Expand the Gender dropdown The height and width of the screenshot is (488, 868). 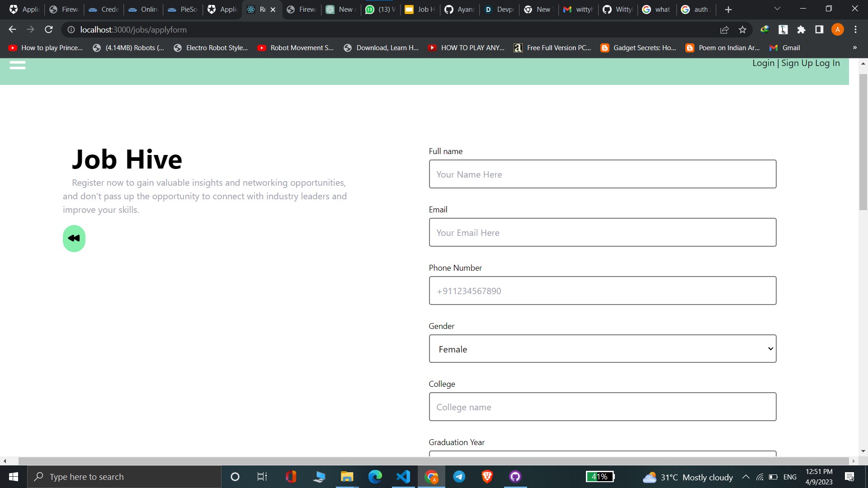coord(602,349)
